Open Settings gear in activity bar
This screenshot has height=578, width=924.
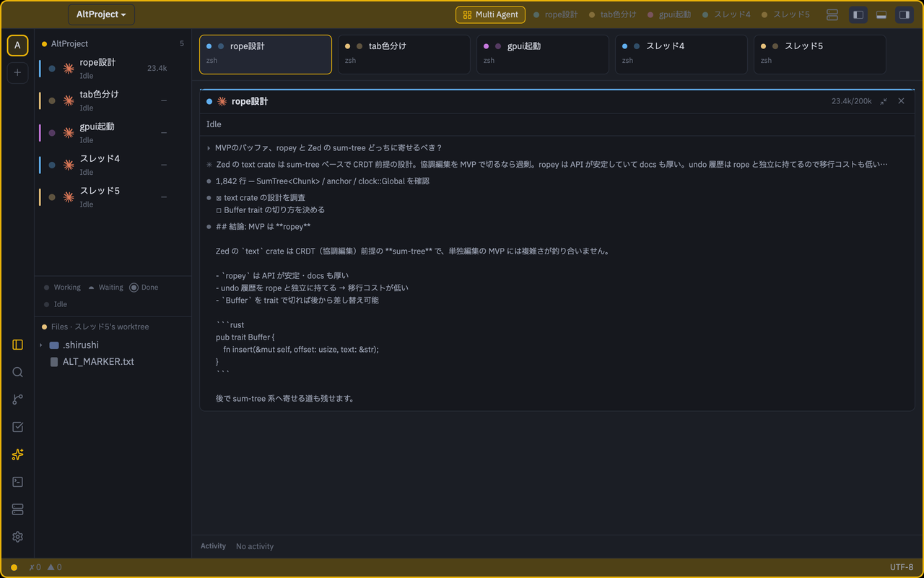[x=17, y=537]
